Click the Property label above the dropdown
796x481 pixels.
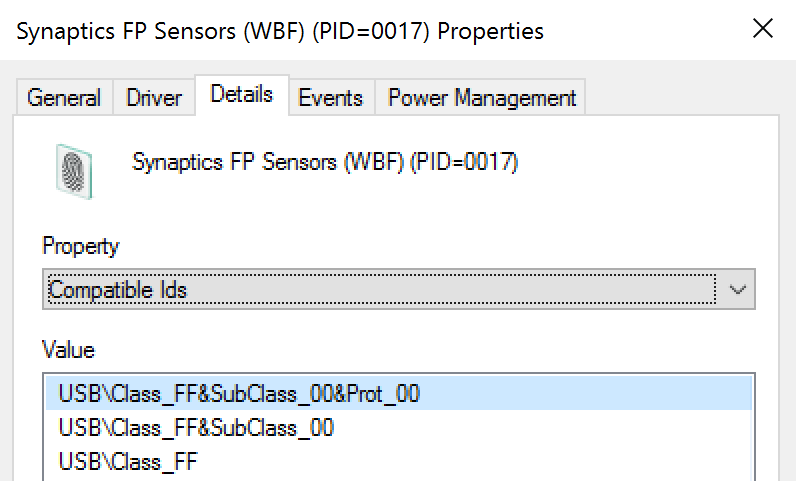(80, 246)
